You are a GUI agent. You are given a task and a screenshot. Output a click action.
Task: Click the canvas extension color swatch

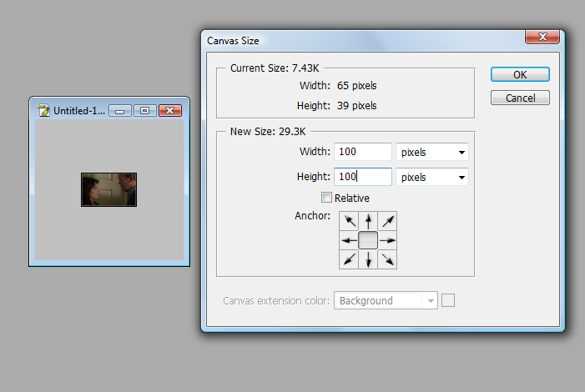[448, 300]
